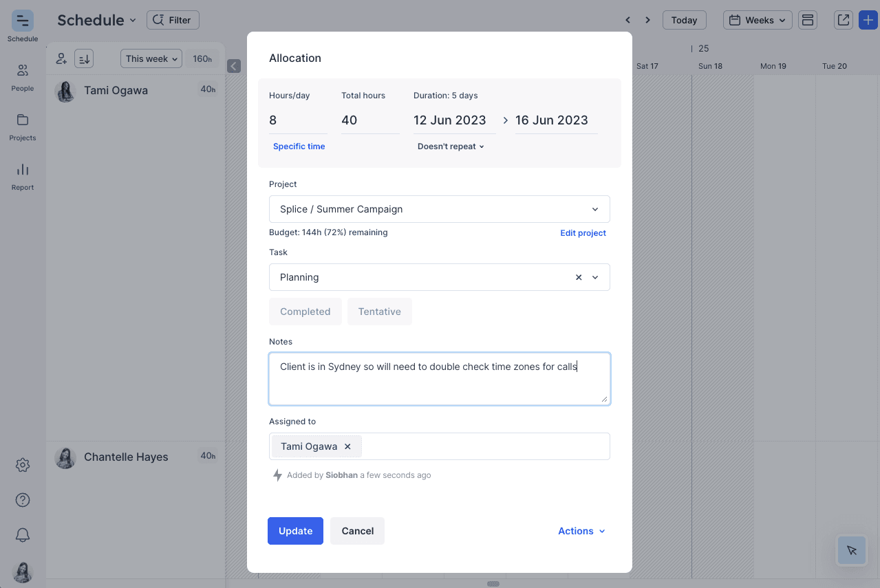Open Edit project link below the budget

pyautogui.click(x=583, y=232)
